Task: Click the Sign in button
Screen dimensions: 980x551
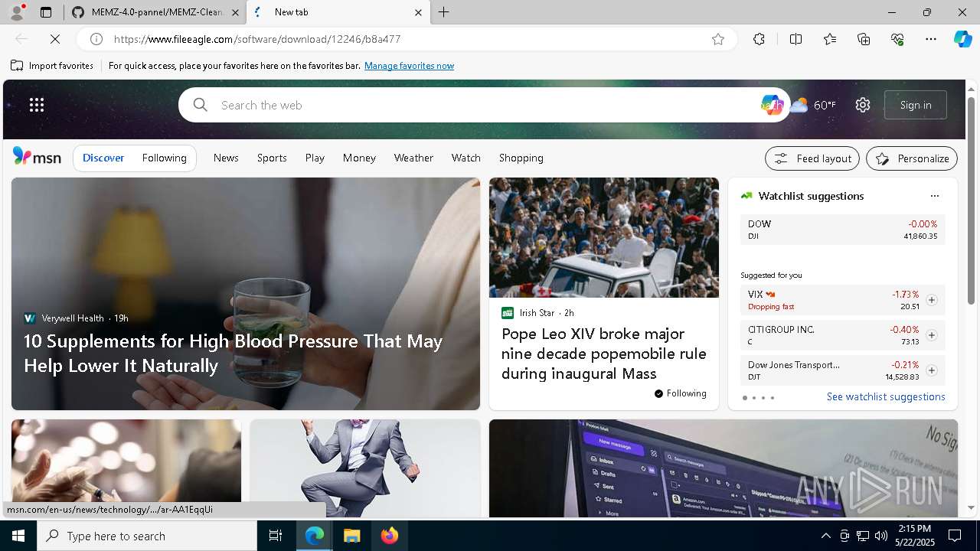Action: tap(916, 105)
